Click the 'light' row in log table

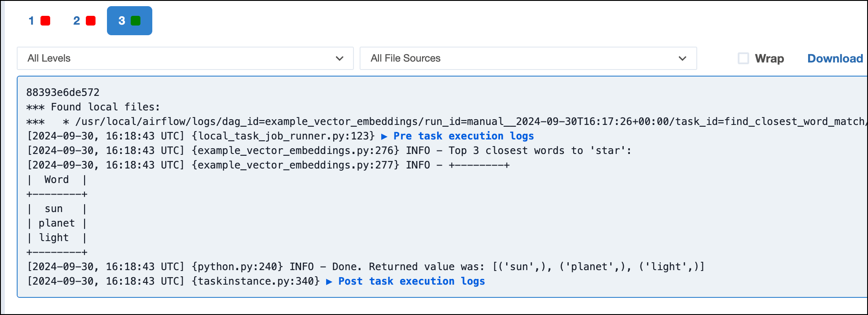tap(57, 238)
